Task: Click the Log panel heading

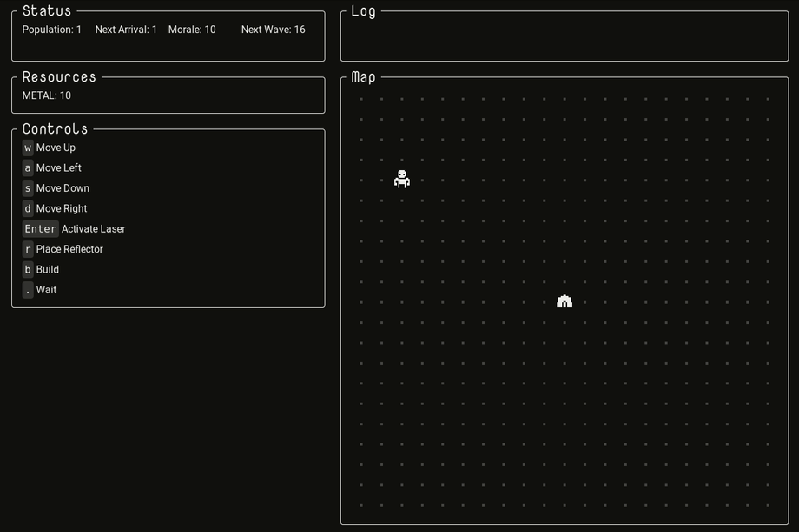Action: 363,11
